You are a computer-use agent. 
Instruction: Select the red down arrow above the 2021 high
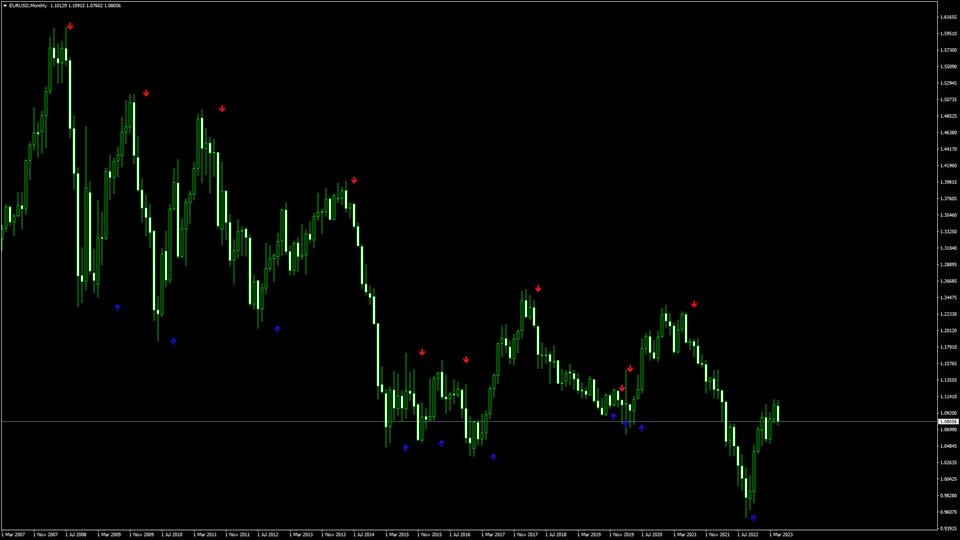tap(694, 304)
